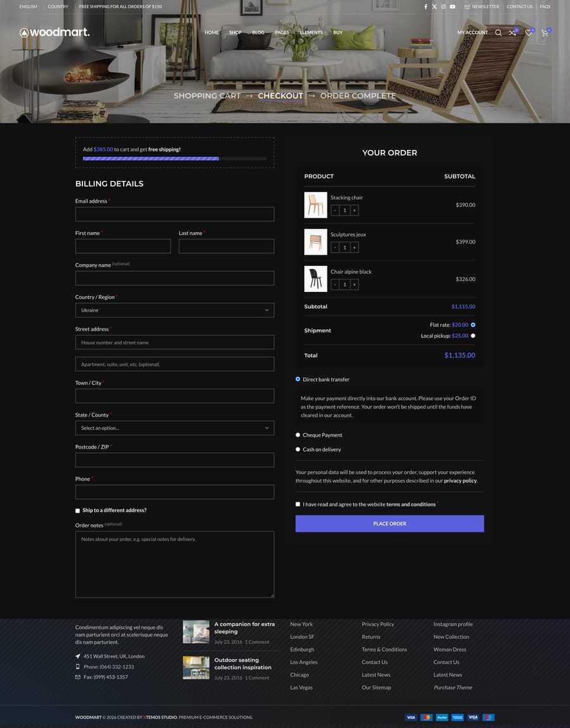The width and height of the screenshot is (570, 728).
Task: Click the Newsletter envelope link
Action: 482,6
